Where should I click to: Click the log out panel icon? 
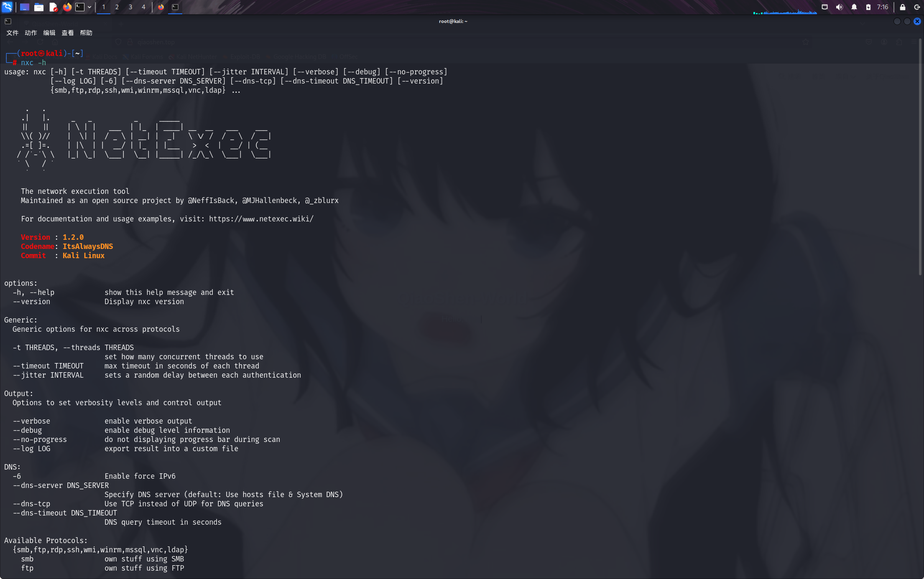point(917,7)
